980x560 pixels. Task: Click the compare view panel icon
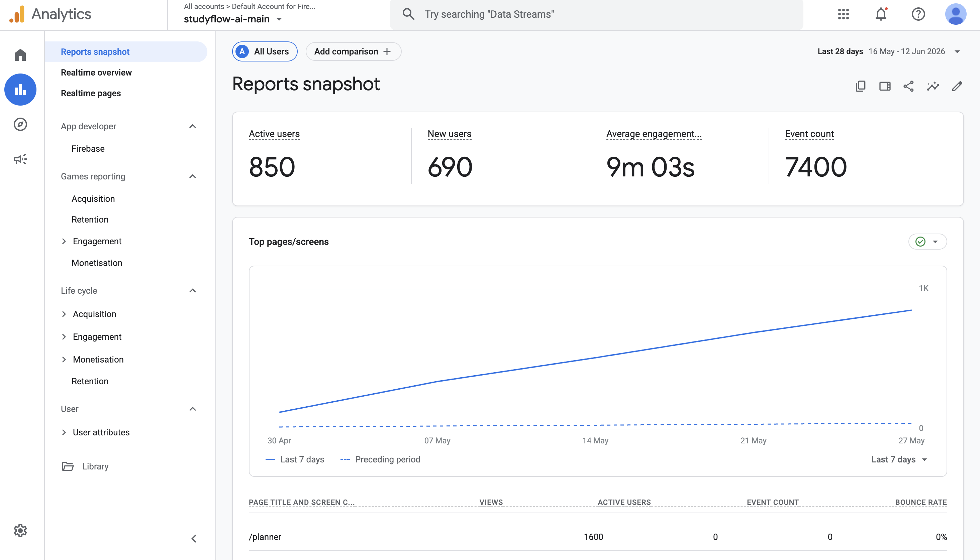pos(885,86)
